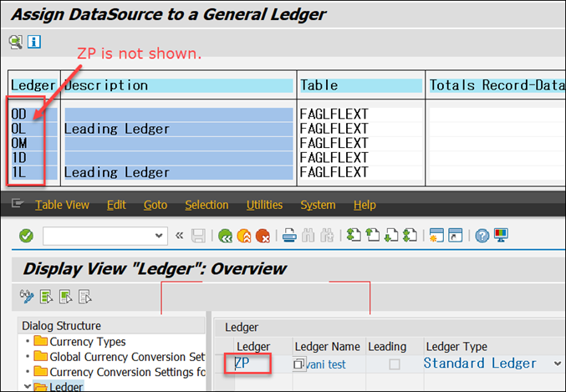Click Leading Ledger description in the 1L row

click(x=117, y=172)
